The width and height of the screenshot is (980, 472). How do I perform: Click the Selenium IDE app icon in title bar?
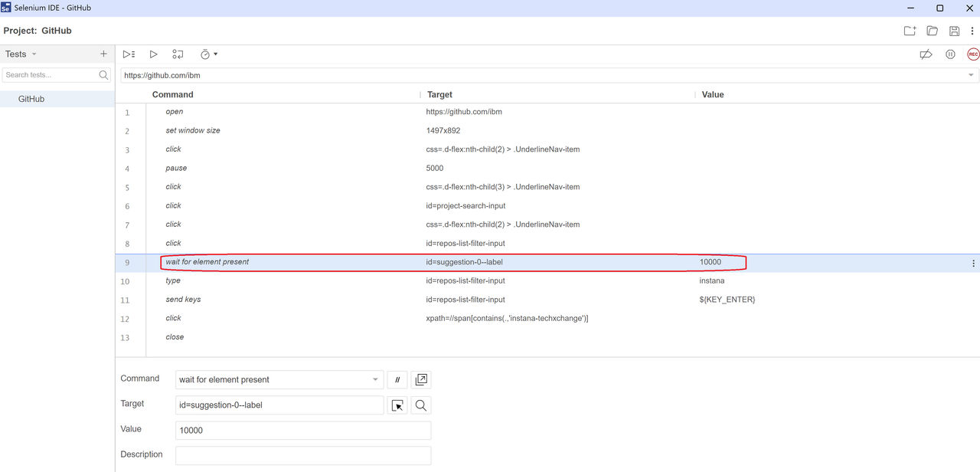pyautogui.click(x=6, y=8)
